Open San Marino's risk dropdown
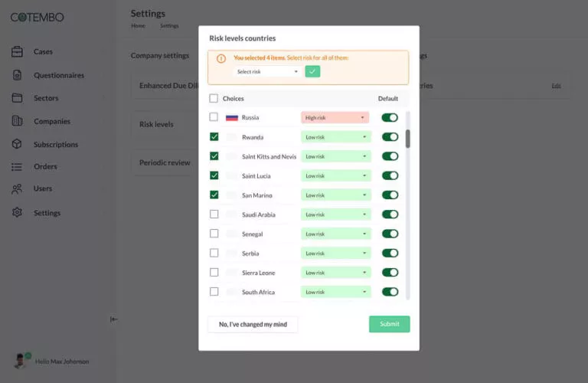 [x=335, y=195]
